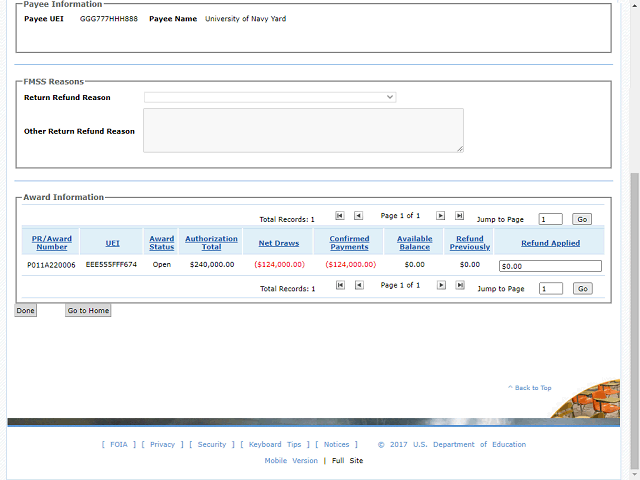Open the Return Refund Reason dropdown
Screen dimensions: 640x480
270,97
